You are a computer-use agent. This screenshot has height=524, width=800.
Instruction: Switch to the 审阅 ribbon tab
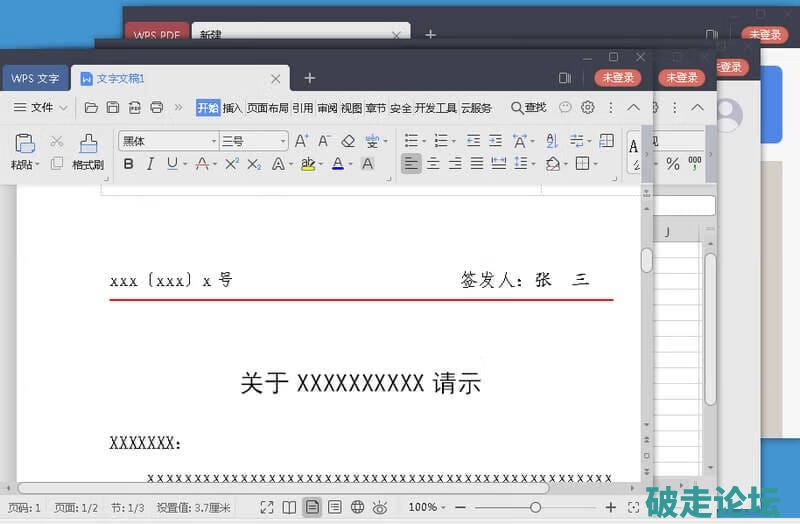coord(327,108)
